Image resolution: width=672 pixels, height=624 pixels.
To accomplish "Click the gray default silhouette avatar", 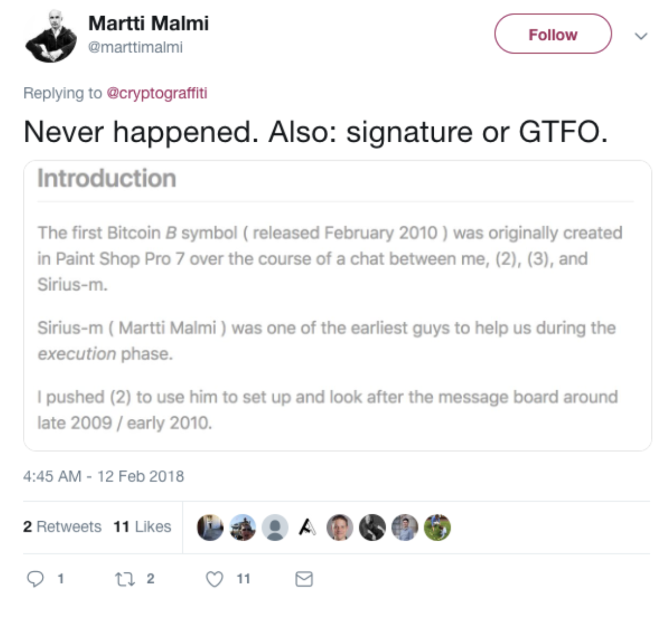I will (275, 527).
